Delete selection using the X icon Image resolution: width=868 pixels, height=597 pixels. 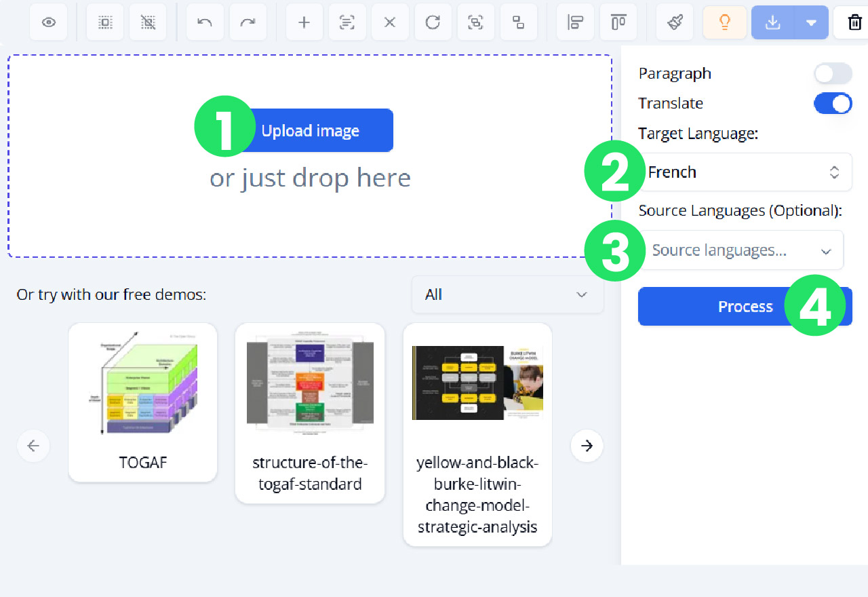[390, 22]
